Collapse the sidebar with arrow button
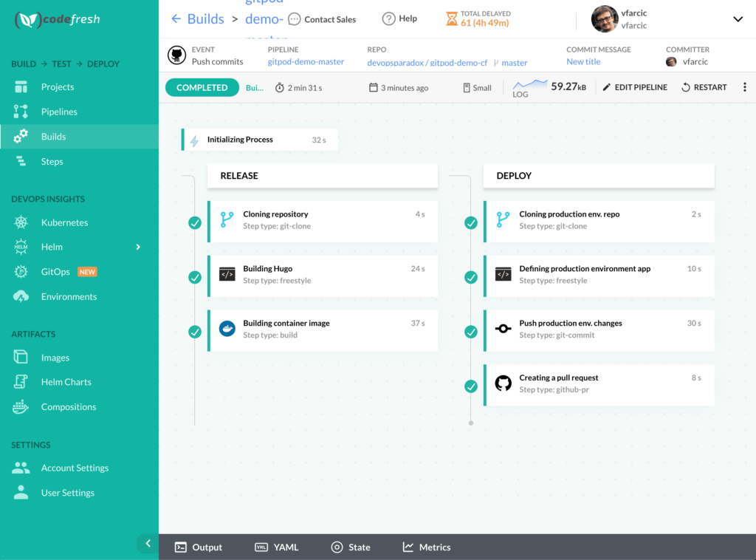 pos(148,544)
